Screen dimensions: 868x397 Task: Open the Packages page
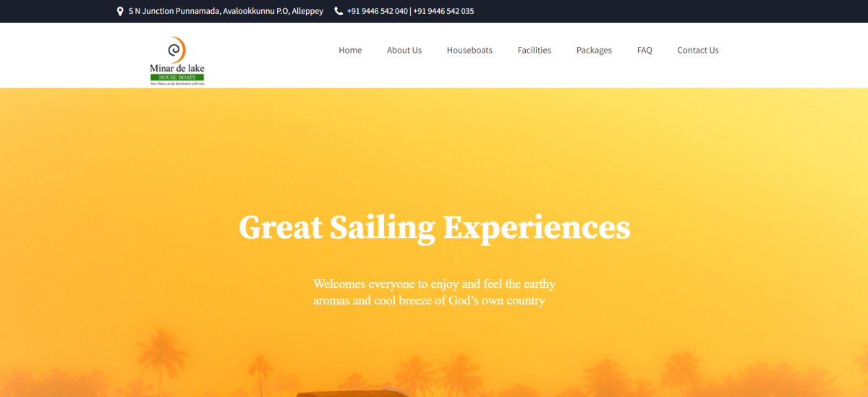point(594,51)
